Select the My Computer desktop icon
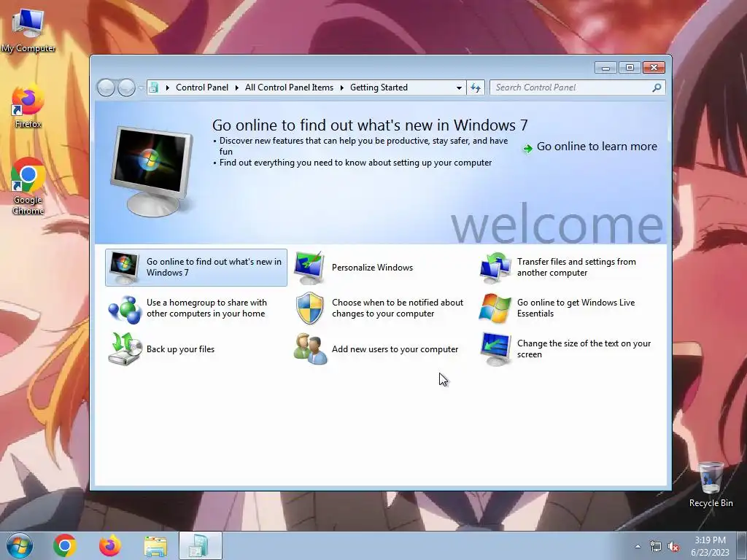Screen dimensions: 747x560 point(28,29)
